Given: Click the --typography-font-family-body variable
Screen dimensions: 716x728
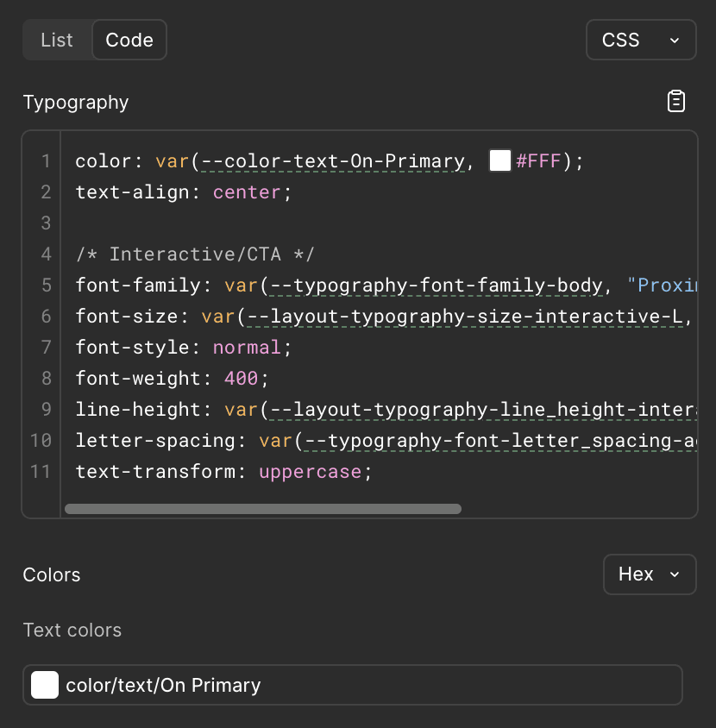Looking at the screenshot, I should pos(437,286).
